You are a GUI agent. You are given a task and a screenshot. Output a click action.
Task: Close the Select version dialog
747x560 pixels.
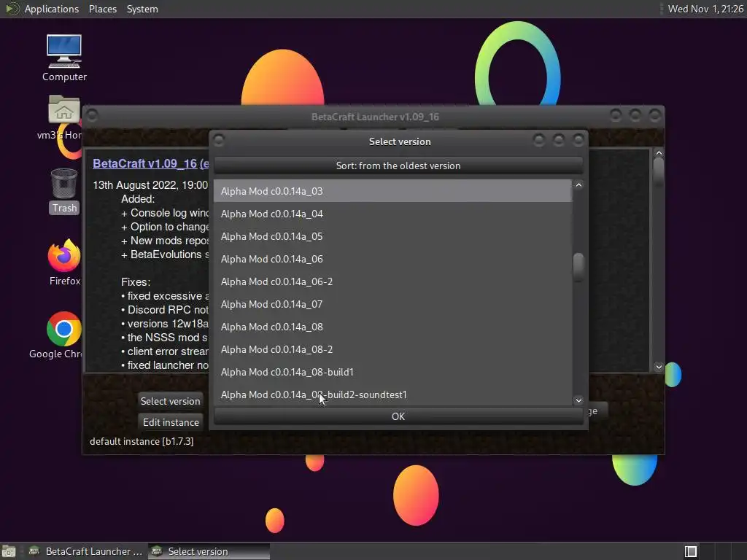[x=578, y=140]
